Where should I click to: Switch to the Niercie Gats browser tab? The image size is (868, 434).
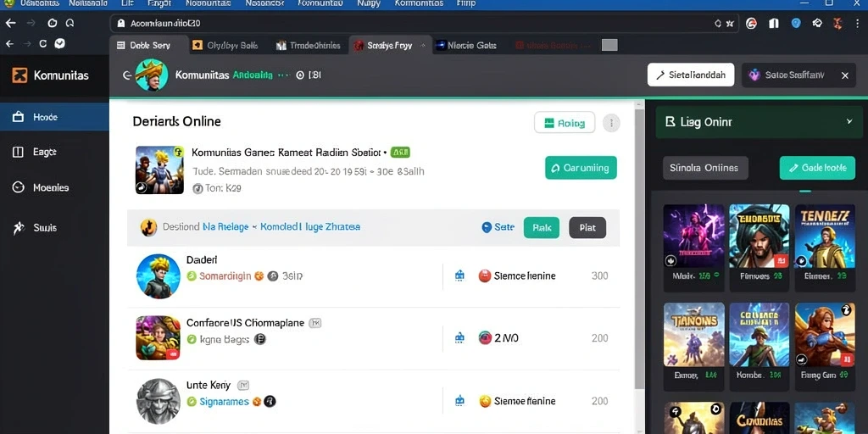468,46
